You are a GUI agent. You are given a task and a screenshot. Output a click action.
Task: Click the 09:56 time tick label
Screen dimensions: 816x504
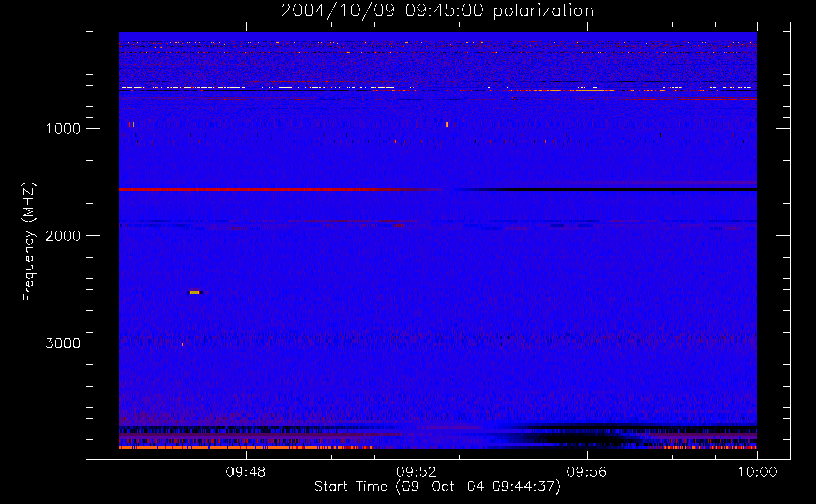pyautogui.click(x=587, y=472)
